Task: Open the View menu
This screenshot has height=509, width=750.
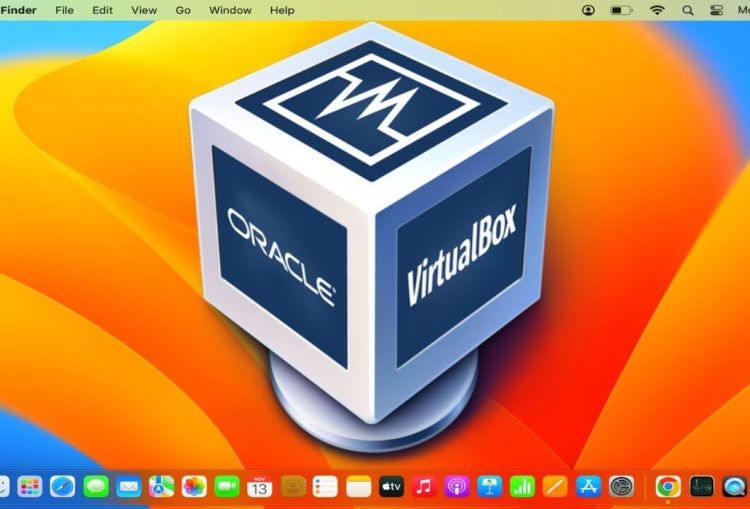Action: 144,10
